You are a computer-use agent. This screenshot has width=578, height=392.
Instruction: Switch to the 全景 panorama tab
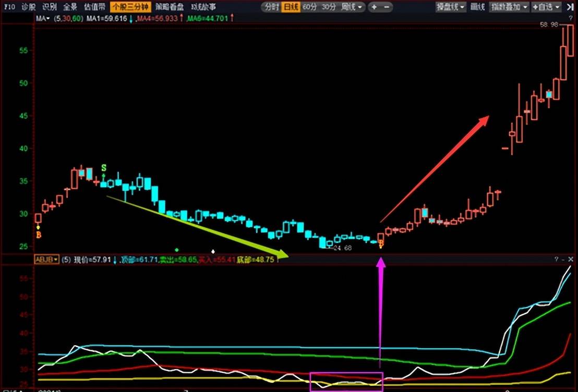coord(70,7)
